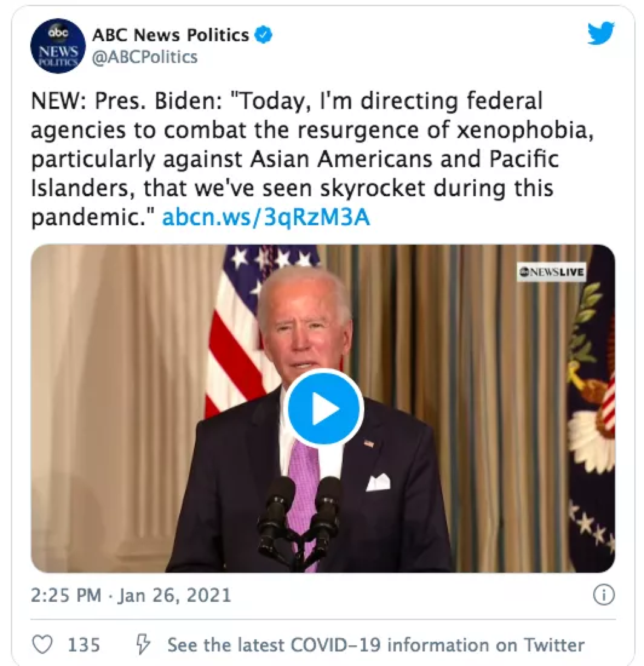Open the abcn.ws/3qRzM3A link
Image resolution: width=644 pixels, height=666 pixels.
[x=266, y=218]
